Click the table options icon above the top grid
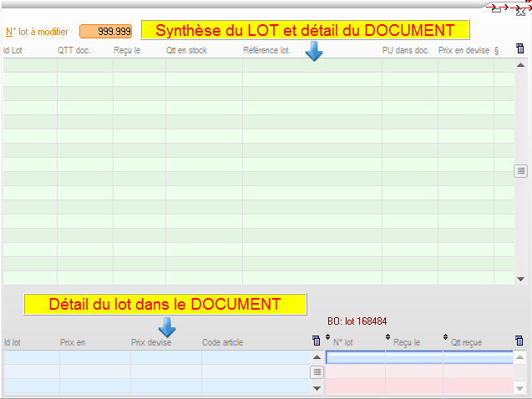This screenshot has width=532, height=399. (520, 50)
